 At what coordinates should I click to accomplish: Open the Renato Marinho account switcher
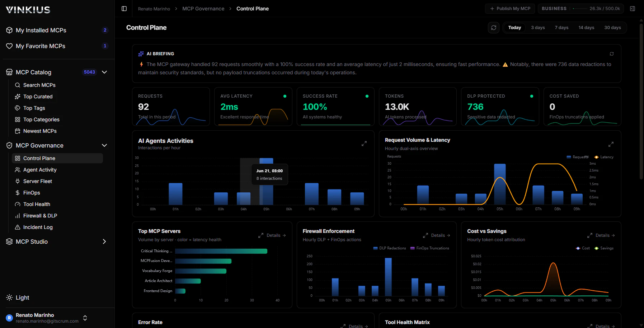[85, 318]
